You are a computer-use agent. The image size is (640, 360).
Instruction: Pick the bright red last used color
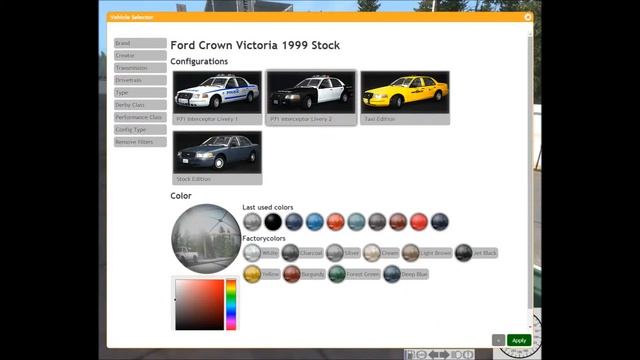419,222
